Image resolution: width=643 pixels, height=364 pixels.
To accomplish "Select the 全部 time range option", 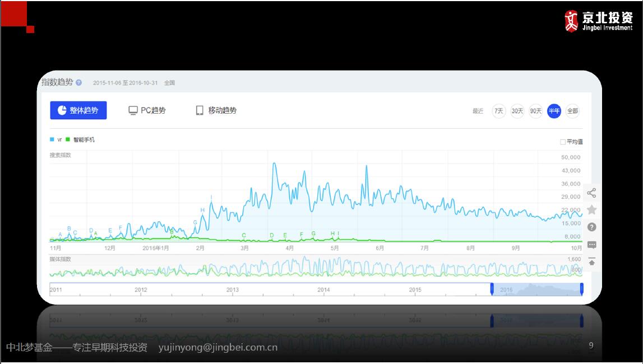I will point(572,111).
